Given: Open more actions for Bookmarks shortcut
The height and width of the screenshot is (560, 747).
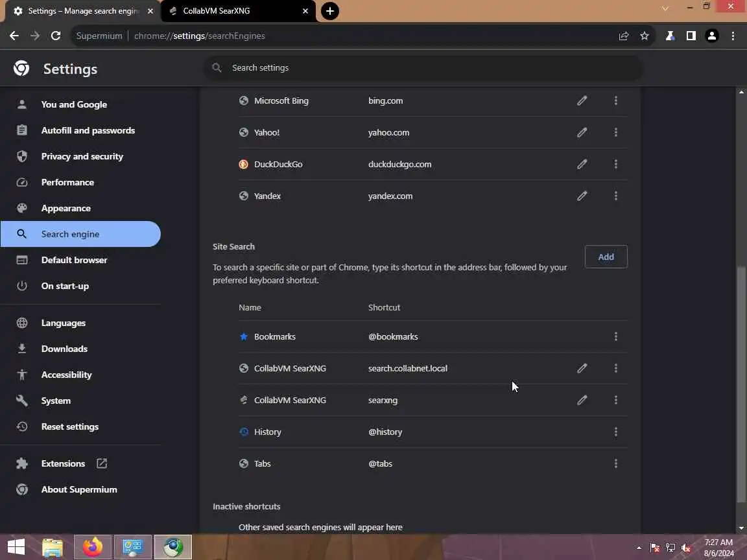Looking at the screenshot, I should click(x=615, y=336).
